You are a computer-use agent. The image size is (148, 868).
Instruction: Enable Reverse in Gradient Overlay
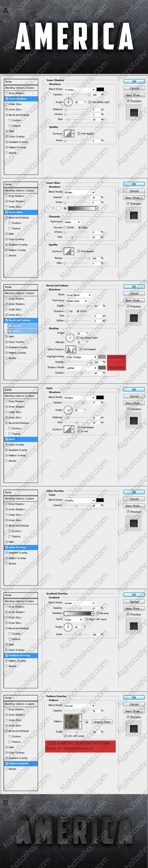(x=97, y=613)
